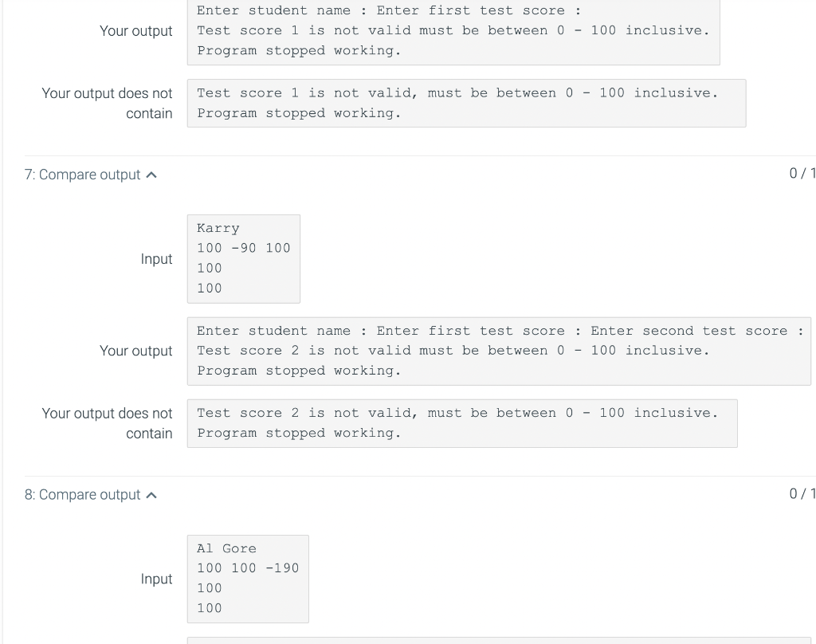Select the '0 / 1' score for test 8
The image size is (816, 644).
[x=805, y=495]
